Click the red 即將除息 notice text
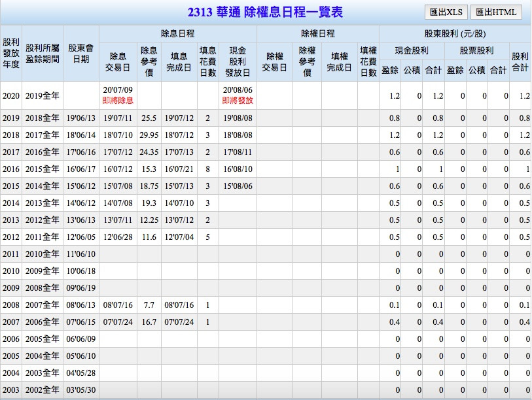The image size is (532, 400). (118, 101)
